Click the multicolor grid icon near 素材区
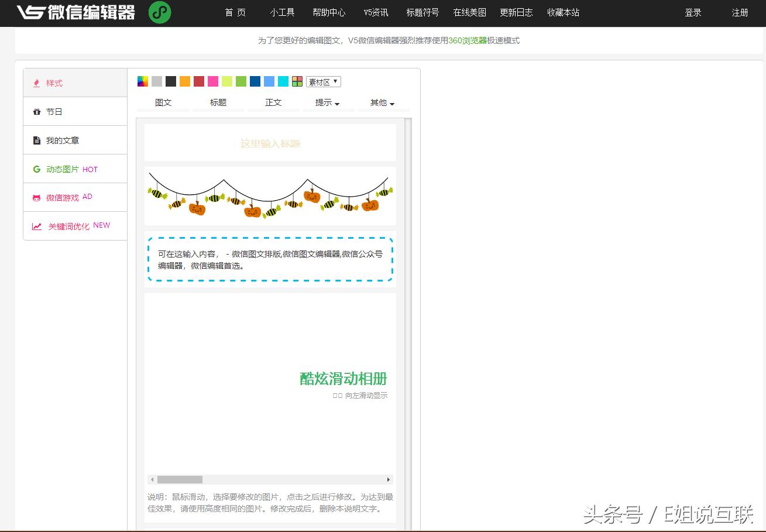Image resolution: width=766 pixels, height=532 pixels. click(297, 81)
